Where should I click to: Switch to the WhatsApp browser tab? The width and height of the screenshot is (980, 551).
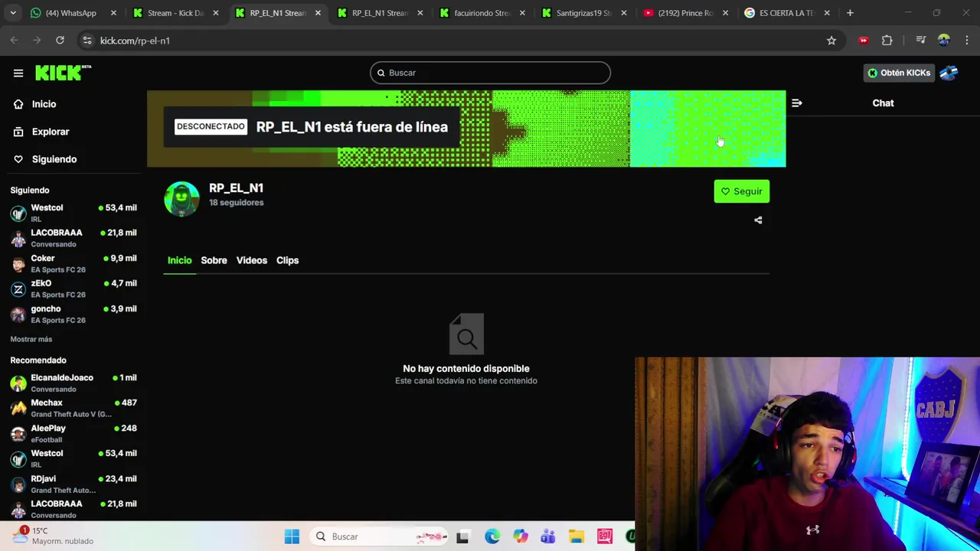point(73,13)
